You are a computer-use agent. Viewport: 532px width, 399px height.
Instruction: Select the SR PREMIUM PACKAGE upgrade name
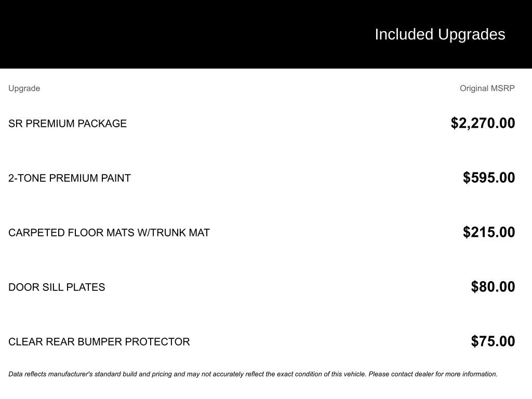[68, 124]
